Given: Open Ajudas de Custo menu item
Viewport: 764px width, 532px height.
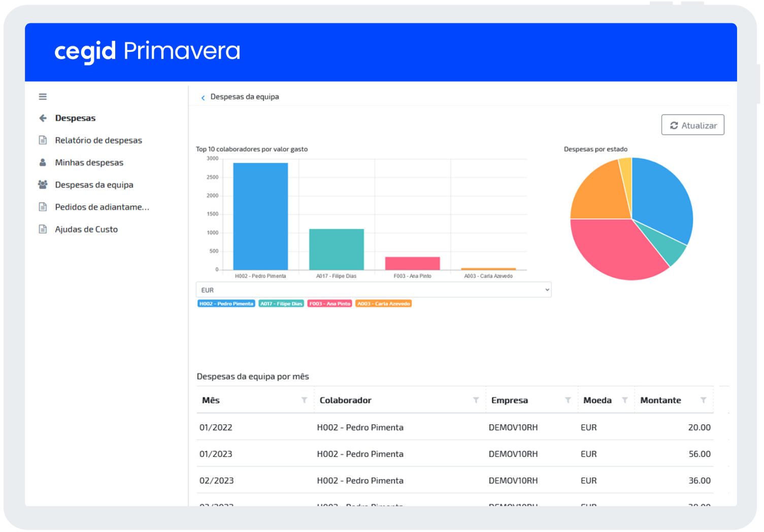Looking at the screenshot, I should point(86,229).
